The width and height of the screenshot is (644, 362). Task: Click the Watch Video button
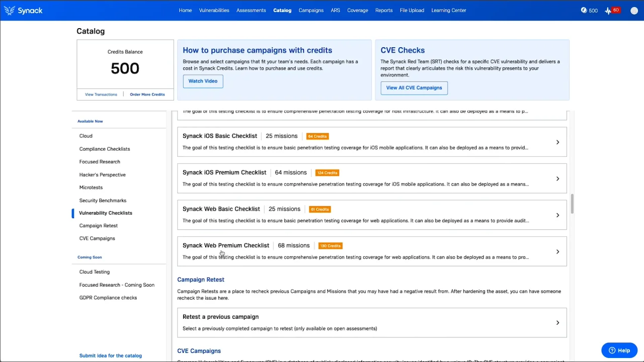tap(203, 81)
